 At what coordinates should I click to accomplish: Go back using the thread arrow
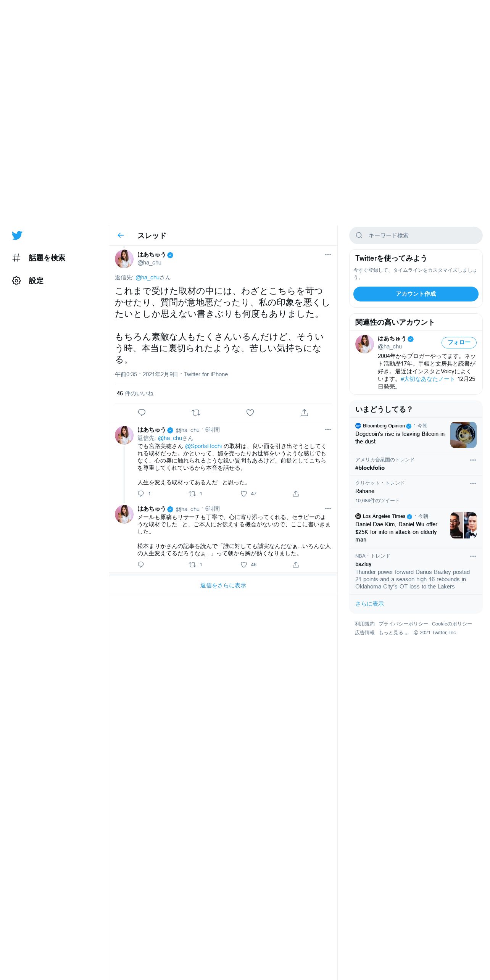(x=121, y=235)
